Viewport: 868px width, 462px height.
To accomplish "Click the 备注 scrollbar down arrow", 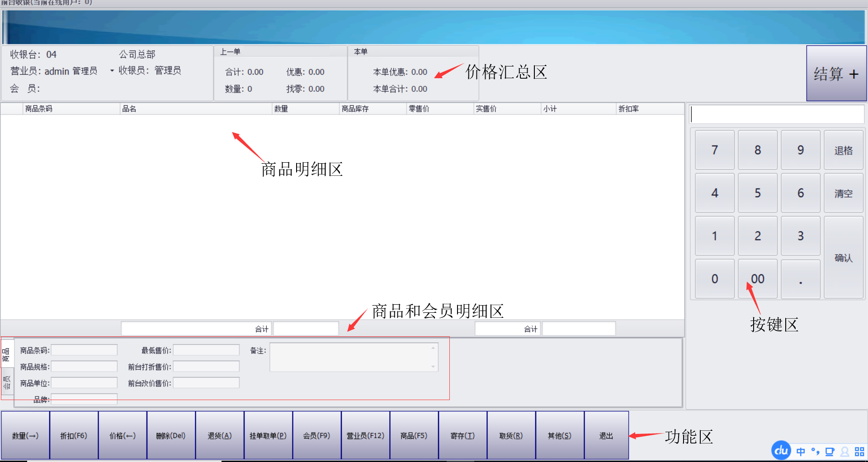I will pyautogui.click(x=433, y=367).
